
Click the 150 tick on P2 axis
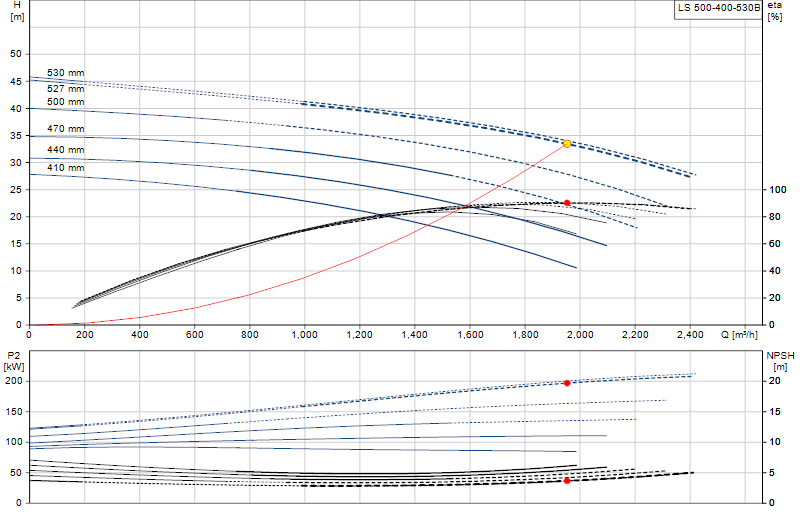tap(14, 412)
